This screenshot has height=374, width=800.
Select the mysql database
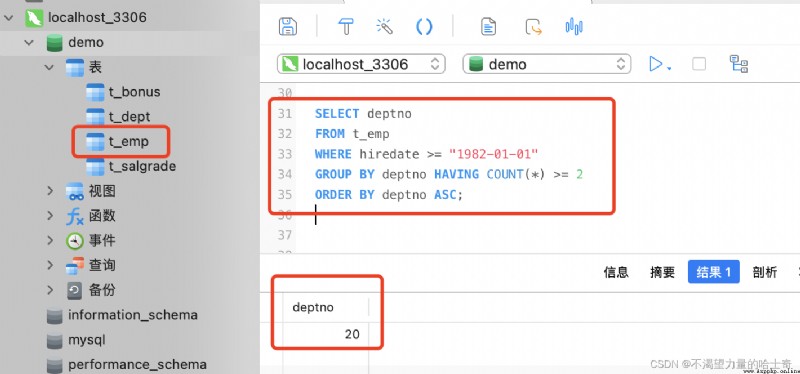pyautogui.click(x=87, y=340)
